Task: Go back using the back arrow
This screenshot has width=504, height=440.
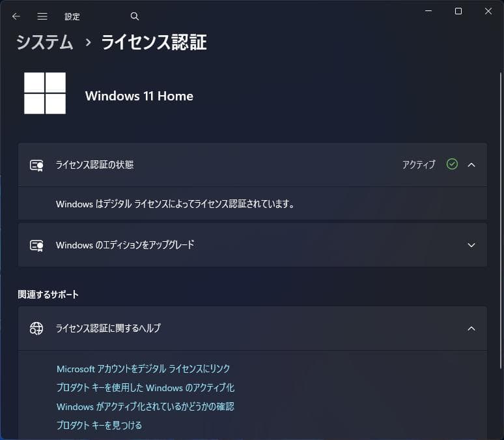Action: point(16,16)
